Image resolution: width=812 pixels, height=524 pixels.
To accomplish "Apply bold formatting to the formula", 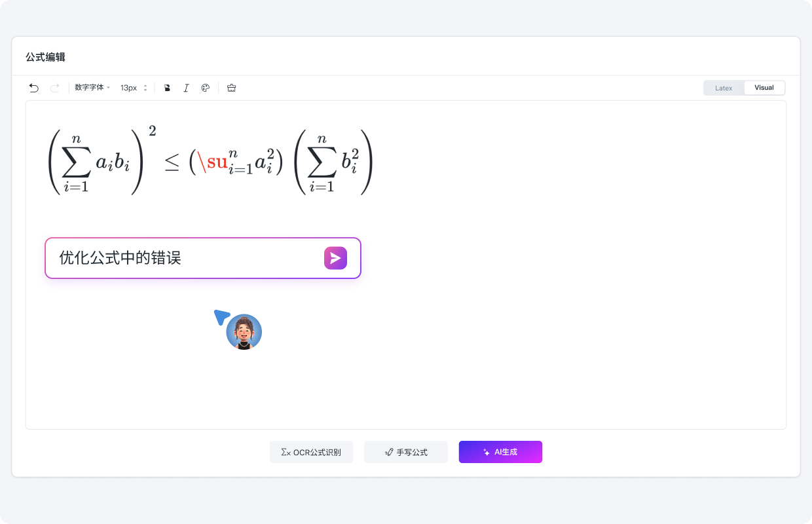I will click(x=167, y=87).
